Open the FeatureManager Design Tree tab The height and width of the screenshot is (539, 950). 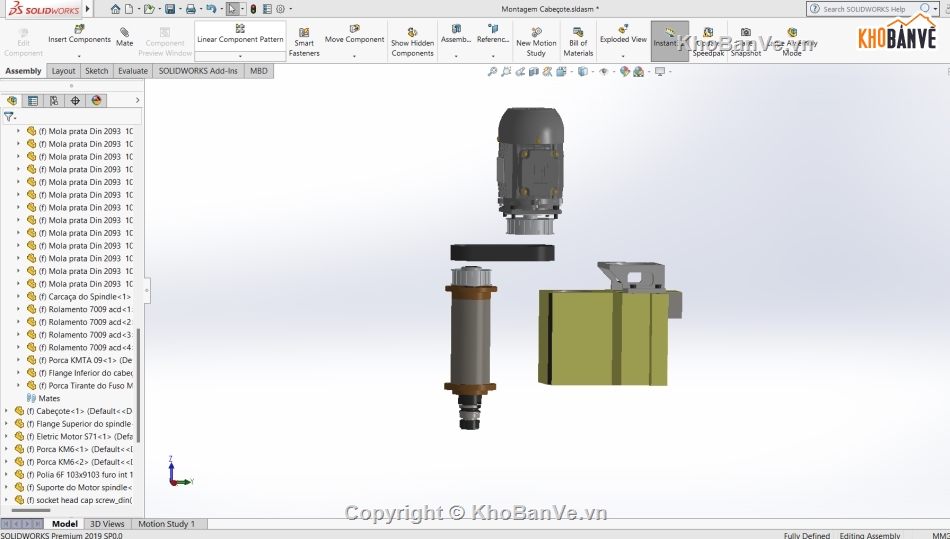pos(12,101)
